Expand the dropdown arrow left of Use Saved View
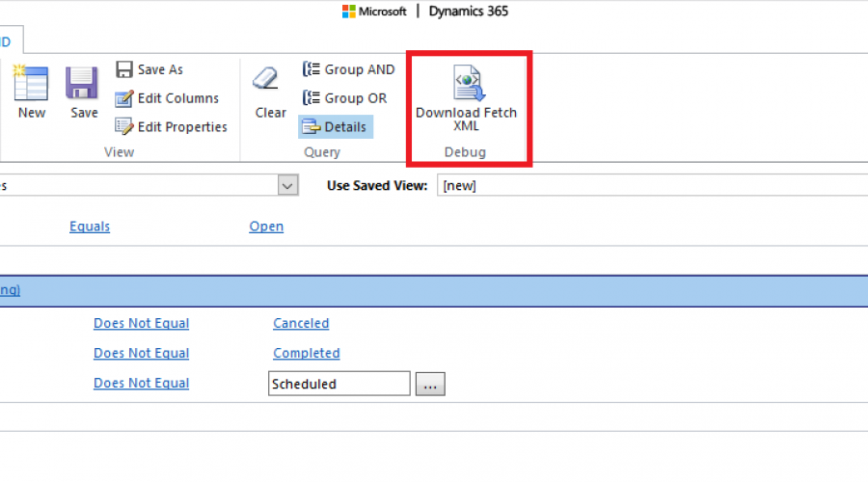The width and height of the screenshot is (868, 482). tap(287, 185)
